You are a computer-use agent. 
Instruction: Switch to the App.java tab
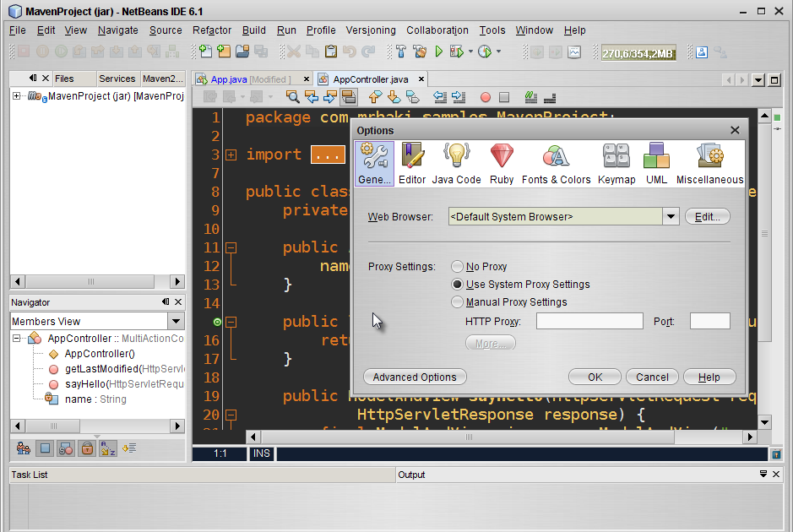tap(229, 79)
